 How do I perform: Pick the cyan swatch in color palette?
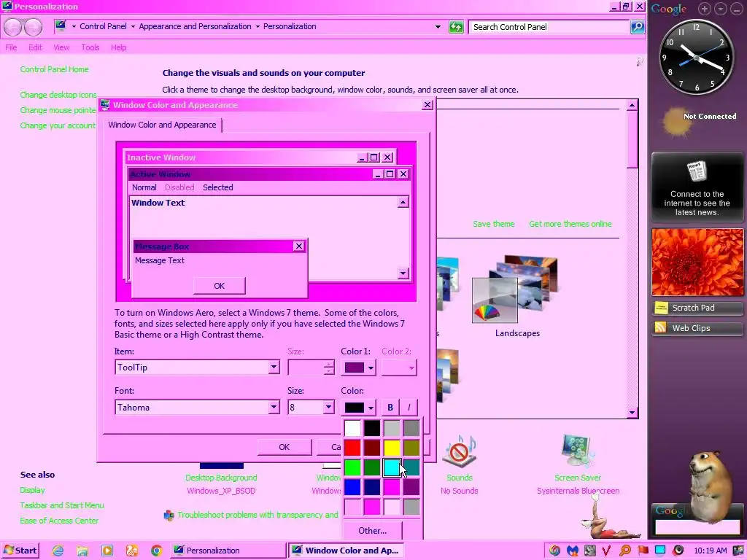(392, 467)
